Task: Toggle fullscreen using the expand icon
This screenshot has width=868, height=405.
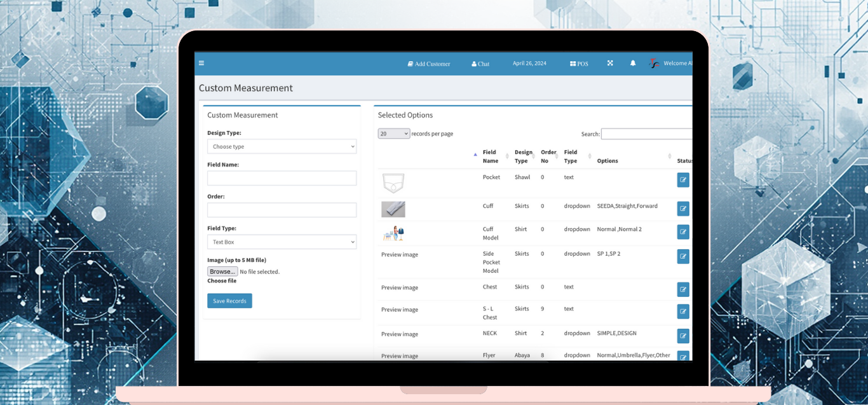Action: 610,63
